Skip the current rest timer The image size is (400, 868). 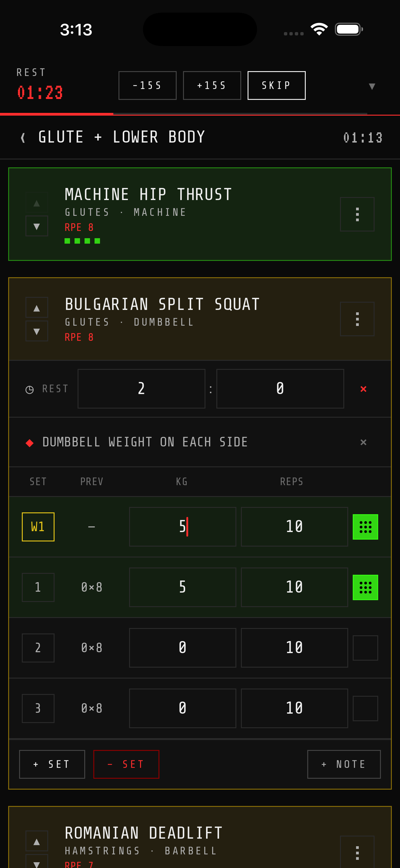[x=276, y=85]
